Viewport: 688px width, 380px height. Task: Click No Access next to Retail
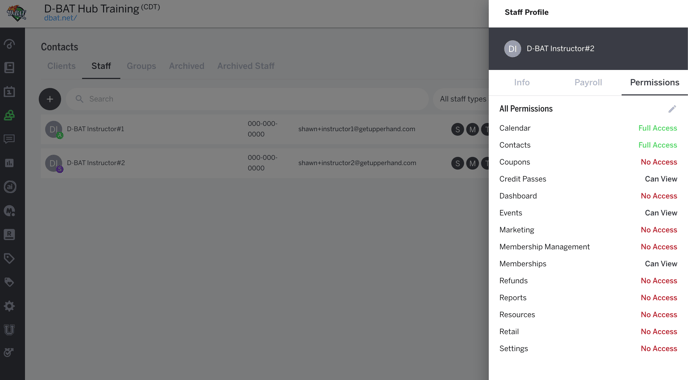[659, 332]
